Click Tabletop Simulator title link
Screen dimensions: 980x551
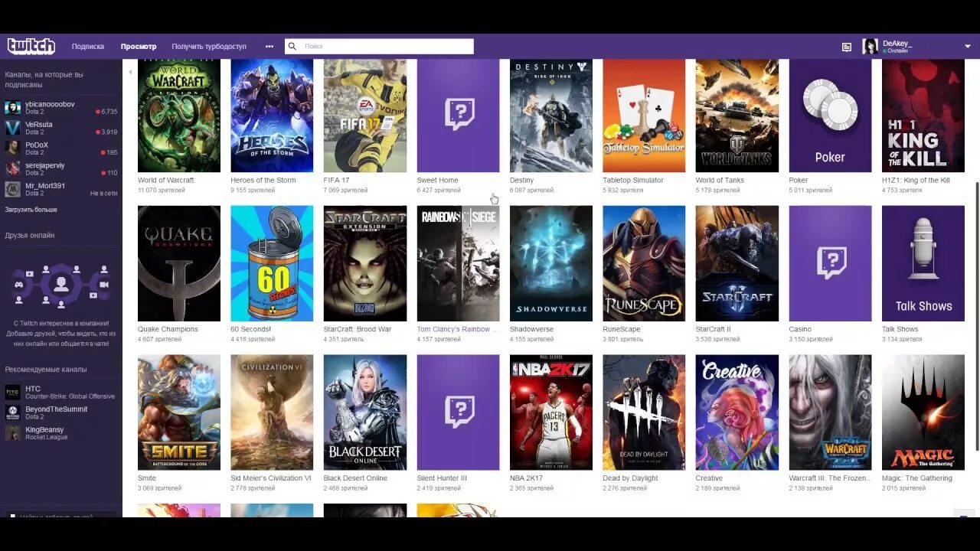click(x=633, y=181)
